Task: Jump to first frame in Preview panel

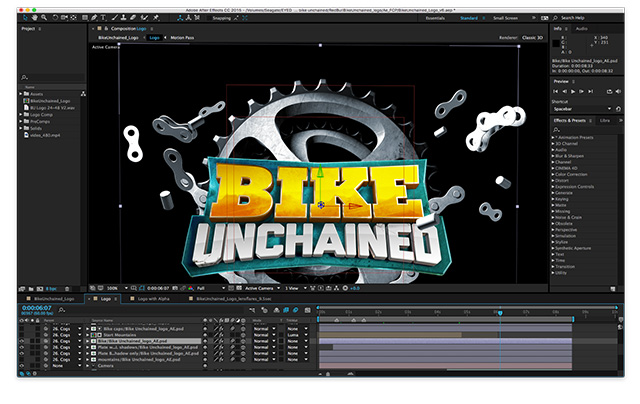Action: [x=555, y=92]
